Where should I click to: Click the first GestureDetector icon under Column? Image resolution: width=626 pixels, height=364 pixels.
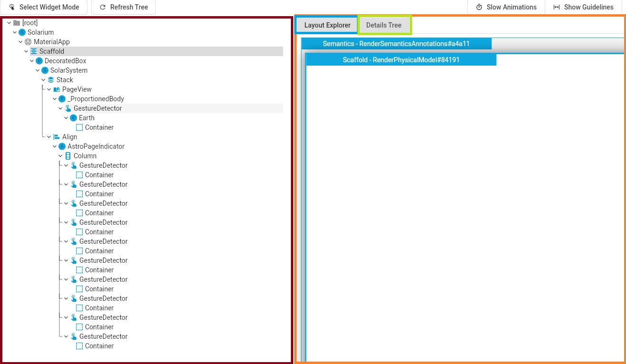click(x=74, y=165)
